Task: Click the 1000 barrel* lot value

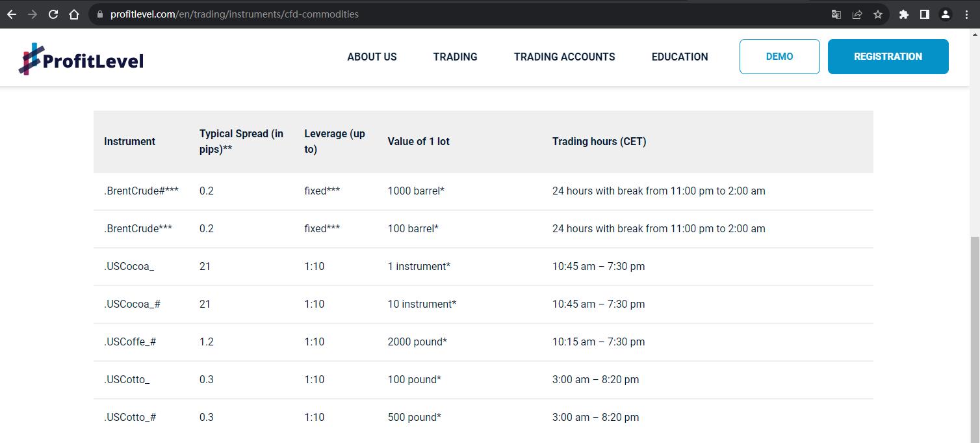Action: tap(416, 191)
